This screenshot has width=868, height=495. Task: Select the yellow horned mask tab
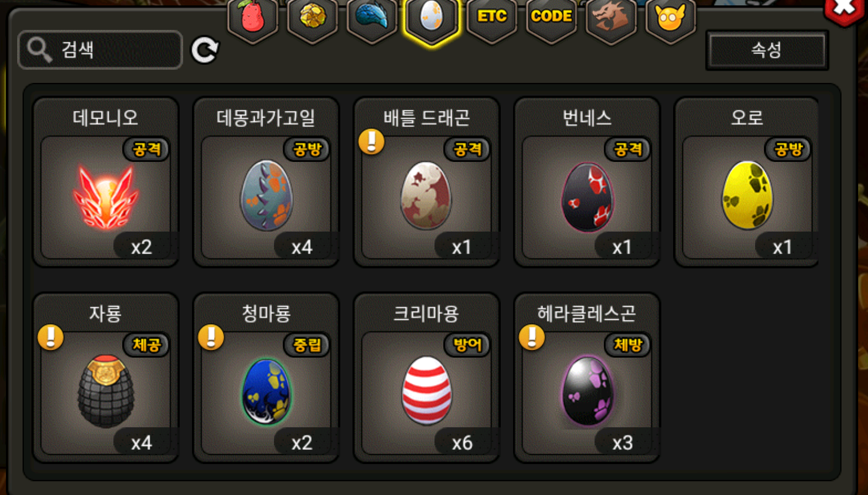click(x=671, y=20)
